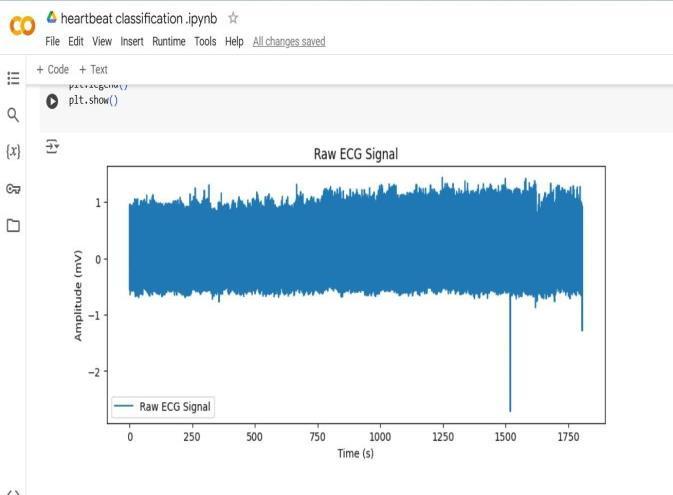Add a new code cell with + Code
The width and height of the screenshot is (673, 495).
coord(52,70)
